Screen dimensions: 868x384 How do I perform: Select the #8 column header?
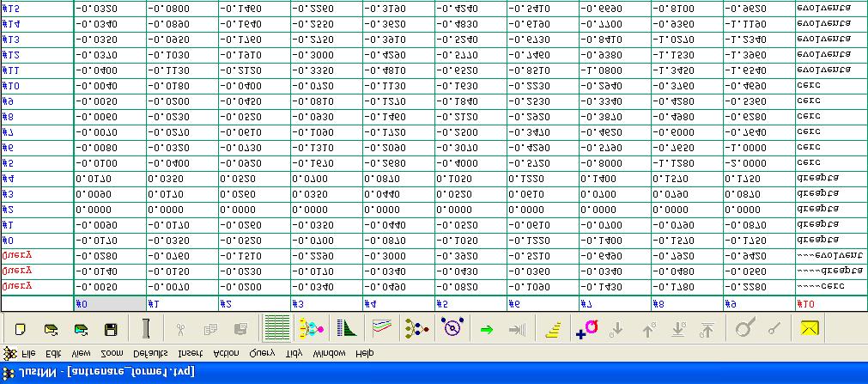(x=687, y=303)
